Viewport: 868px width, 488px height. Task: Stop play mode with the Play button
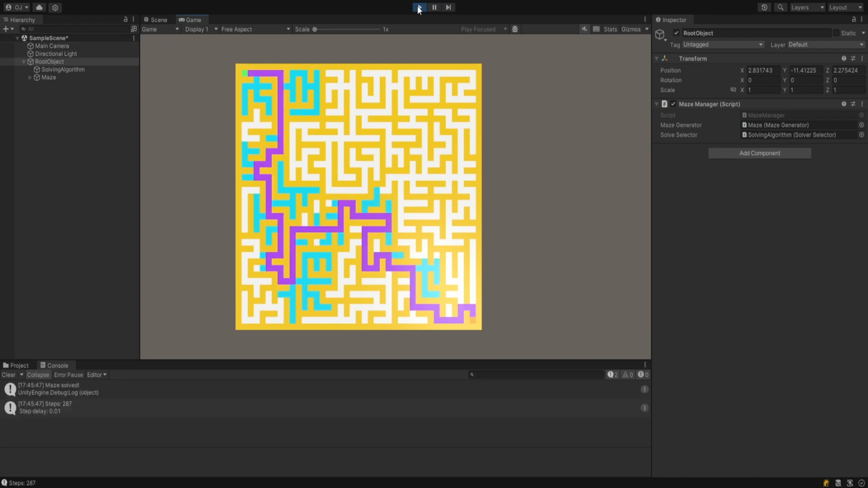pos(419,7)
